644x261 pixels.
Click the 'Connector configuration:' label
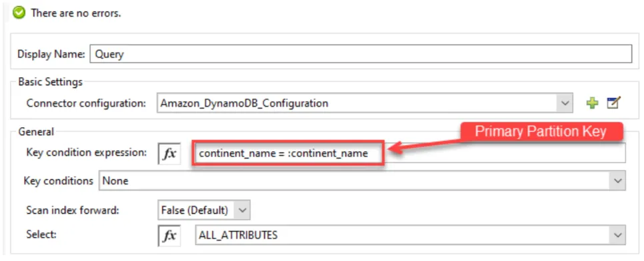coord(86,103)
